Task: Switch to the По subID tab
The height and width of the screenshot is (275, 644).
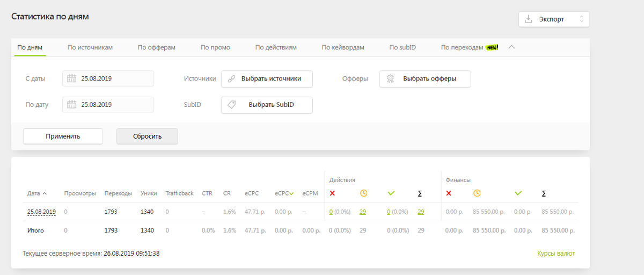Action: point(402,47)
